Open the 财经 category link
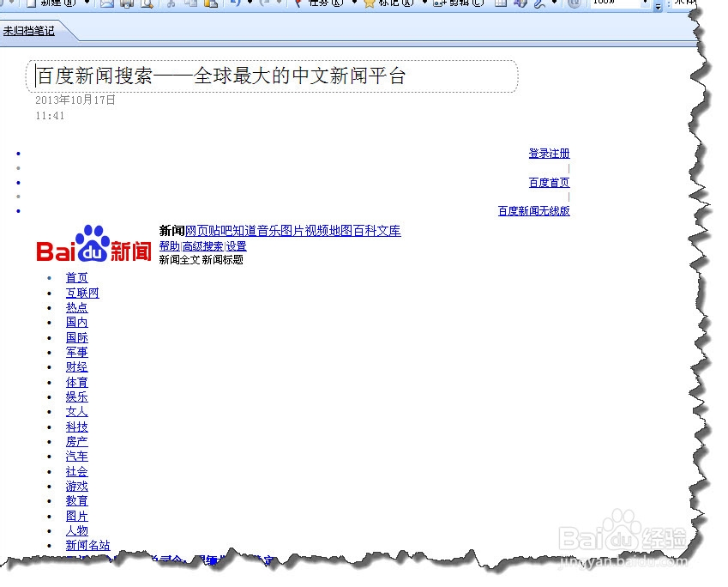Viewport: 728px width, 587px height. tap(76, 367)
